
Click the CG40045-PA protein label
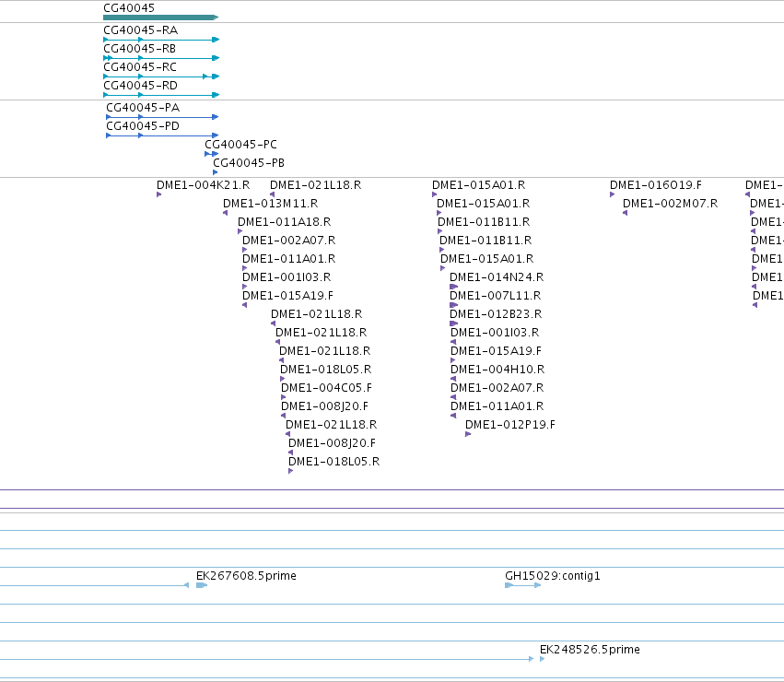coord(143,108)
